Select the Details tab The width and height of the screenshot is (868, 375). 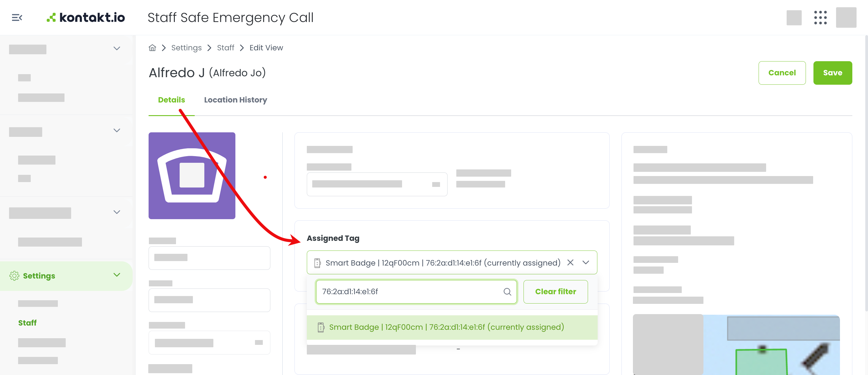click(x=171, y=100)
